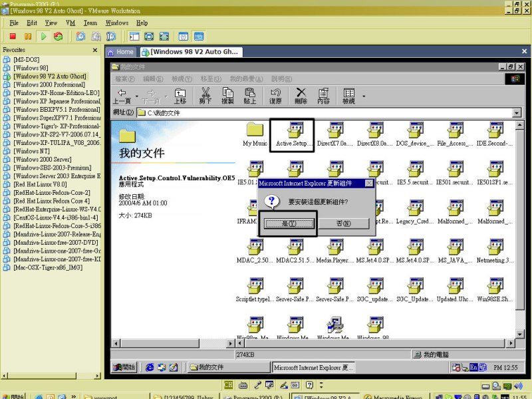
Task: Click the Undo (復原) toolbar button
Action: (x=275, y=96)
